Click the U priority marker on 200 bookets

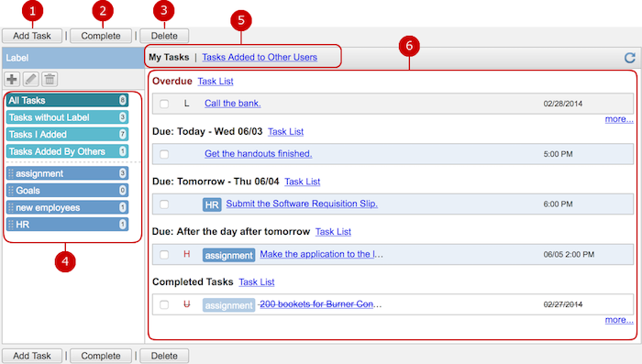click(187, 304)
